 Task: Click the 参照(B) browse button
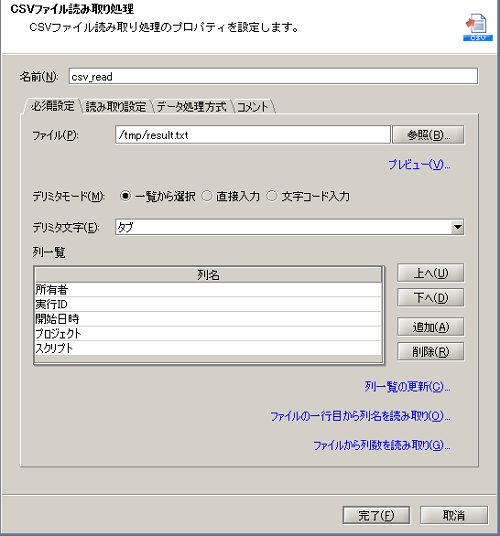428,135
